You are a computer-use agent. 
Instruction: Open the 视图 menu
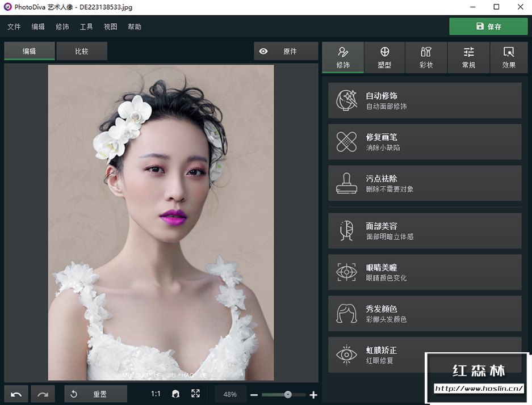pyautogui.click(x=110, y=27)
